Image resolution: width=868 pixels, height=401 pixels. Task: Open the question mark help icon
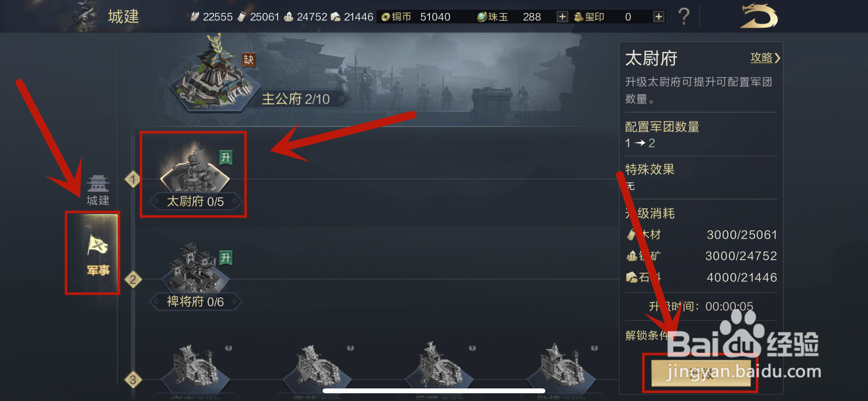[x=684, y=16]
